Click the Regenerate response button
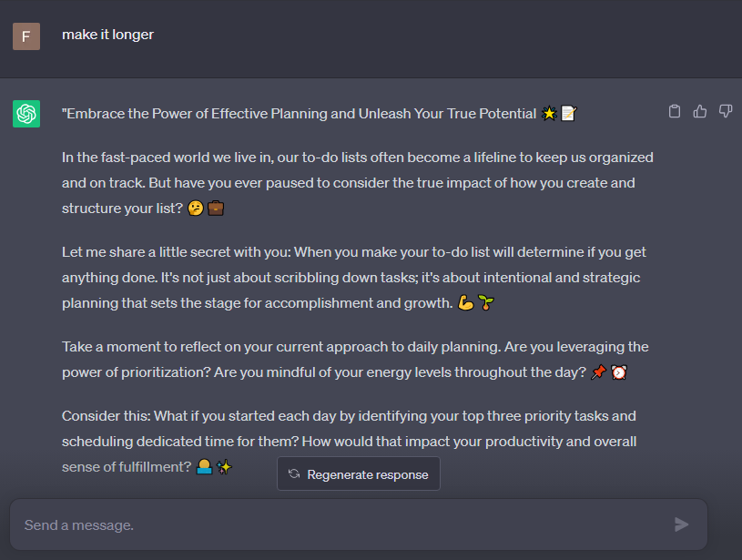Viewport: 742px width, 560px height. pos(358,473)
